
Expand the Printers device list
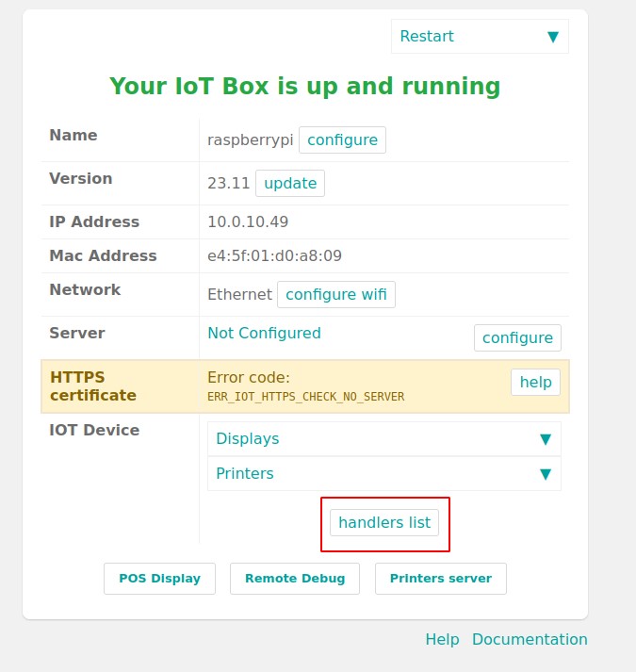point(384,473)
